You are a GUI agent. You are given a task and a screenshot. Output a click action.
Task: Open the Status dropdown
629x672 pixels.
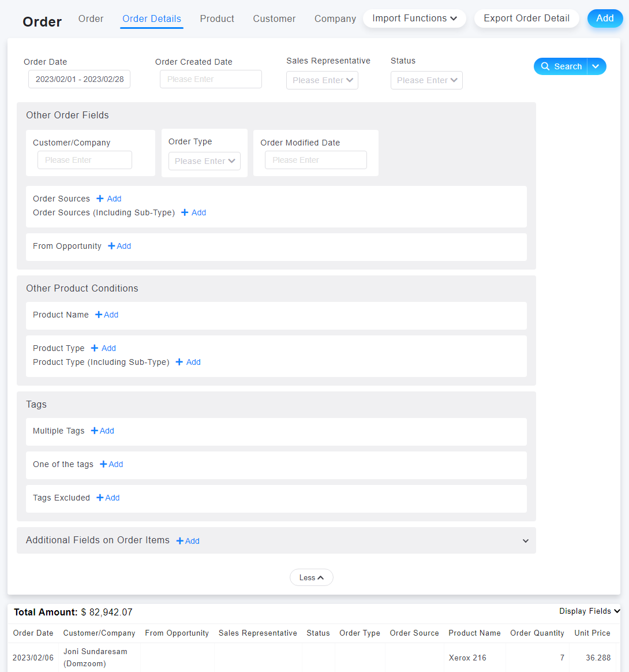426,80
